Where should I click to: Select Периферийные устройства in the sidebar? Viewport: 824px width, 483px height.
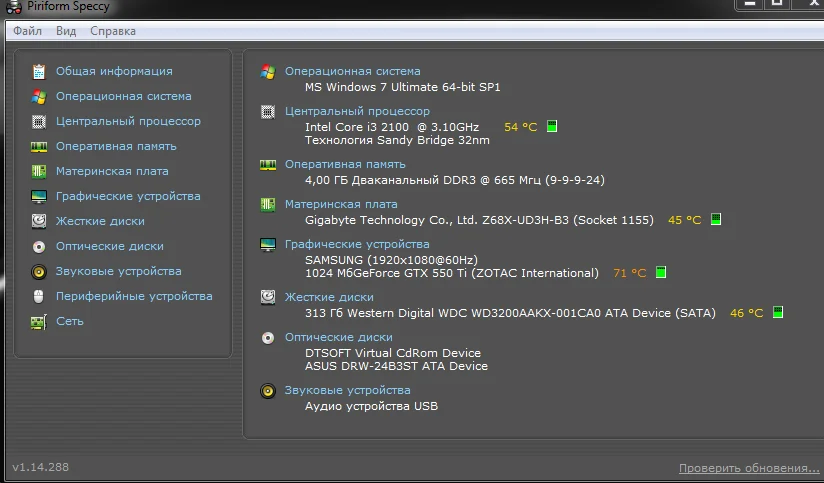coord(134,296)
